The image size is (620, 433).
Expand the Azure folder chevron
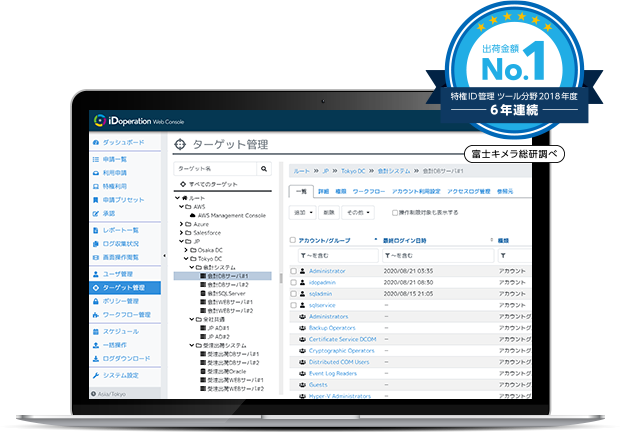(181, 224)
